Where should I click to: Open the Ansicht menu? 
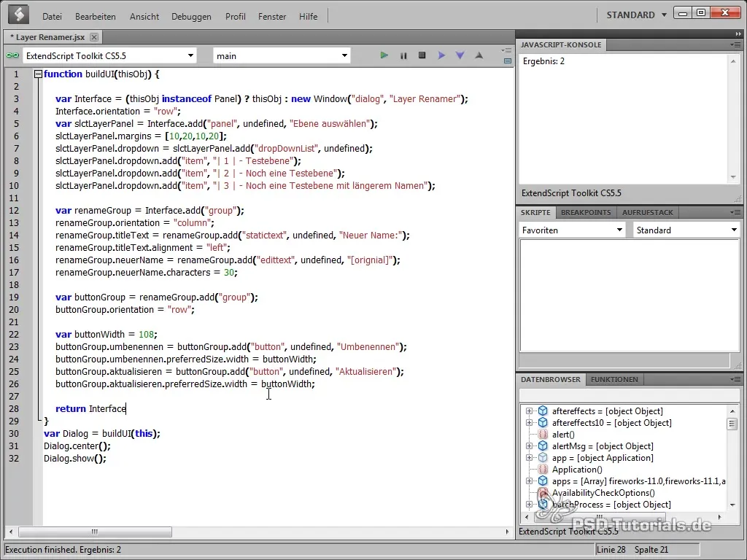coord(144,16)
